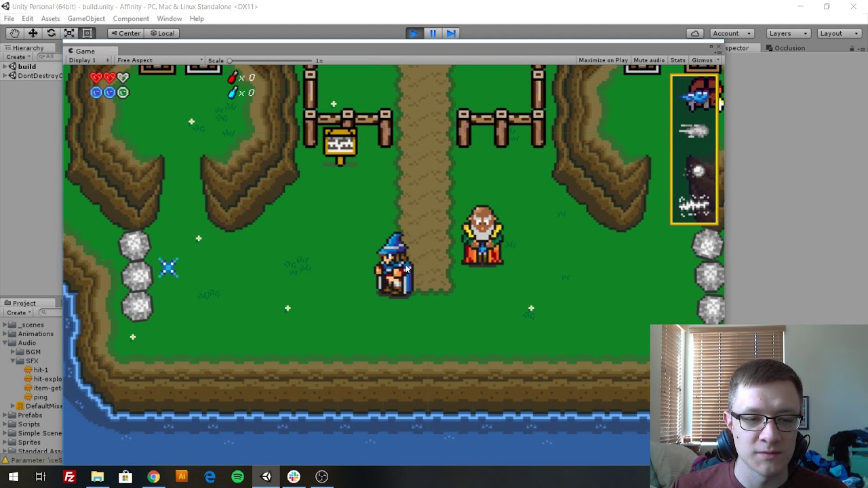The width and height of the screenshot is (868, 488).
Task: Open the Display 1 dropdown
Action: 89,60
